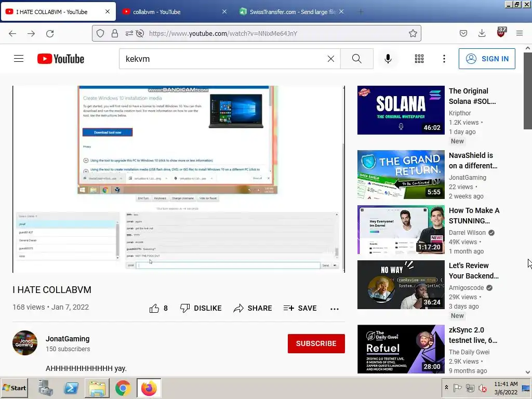The image size is (532, 399).
Task: Open the network tray icon
Action: [x=470, y=388]
